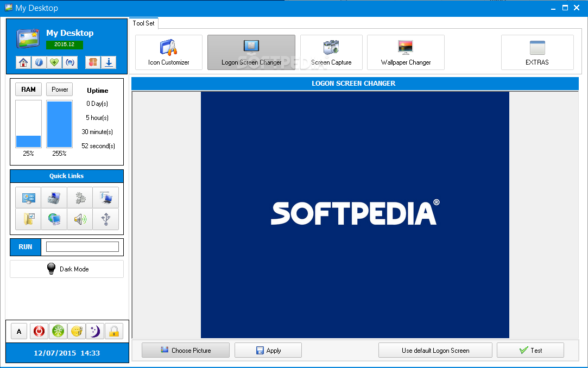The width and height of the screenshot is (588, 368).
Task: Show app info via blue 'i' icon
Action: (x=39, y=62)
